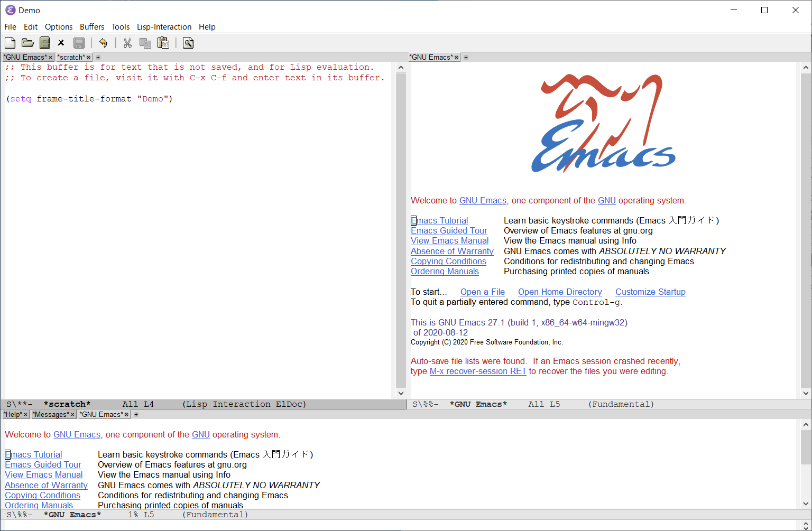This screenshot has width=812, height=531.
Task: Click the M-x recover-session RET link
Action: tap(478, 371)
